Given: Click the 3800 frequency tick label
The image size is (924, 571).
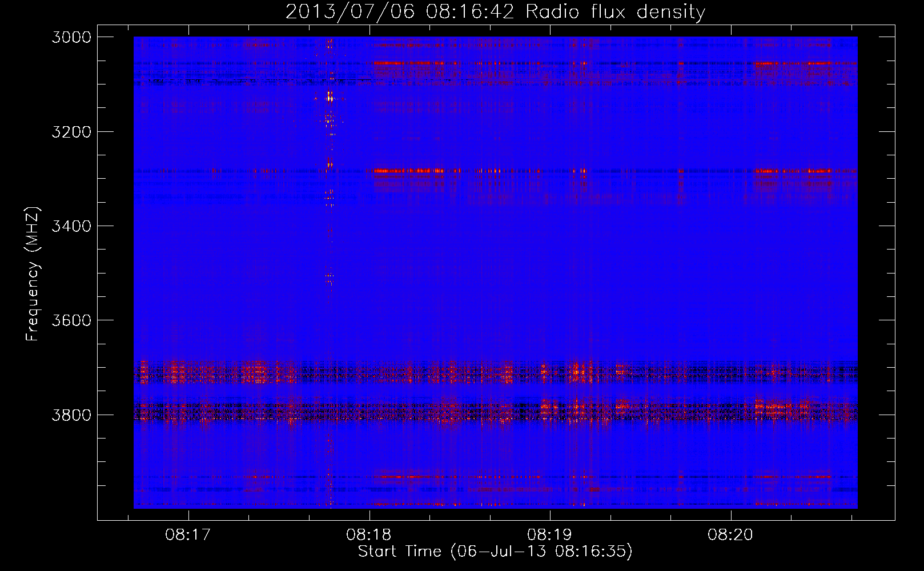Looking at the screenshot, I should (x=71, y=415).
